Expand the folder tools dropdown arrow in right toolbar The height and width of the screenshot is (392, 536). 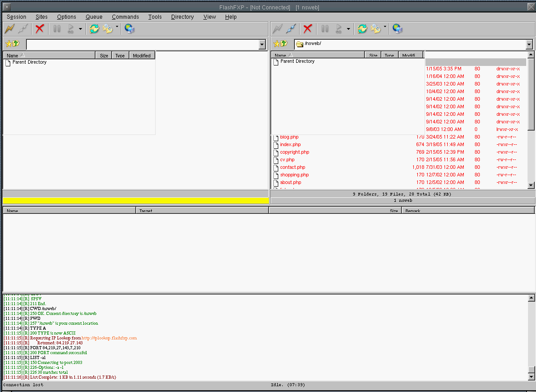[385, 27]
